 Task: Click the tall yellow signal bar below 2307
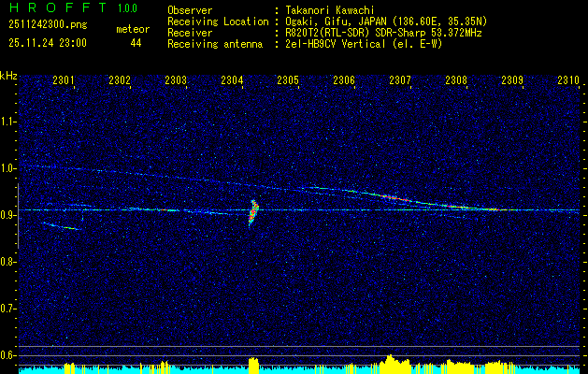click(391, 365)
